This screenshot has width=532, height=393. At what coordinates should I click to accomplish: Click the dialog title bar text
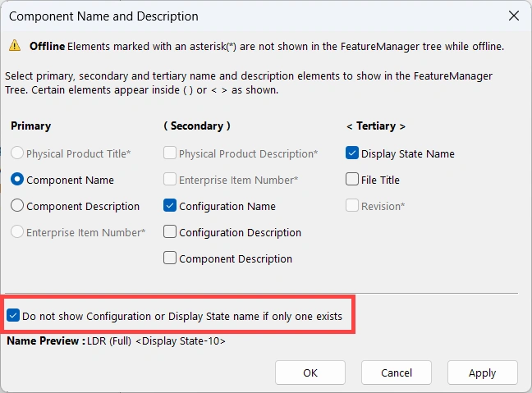click(103, 16)
